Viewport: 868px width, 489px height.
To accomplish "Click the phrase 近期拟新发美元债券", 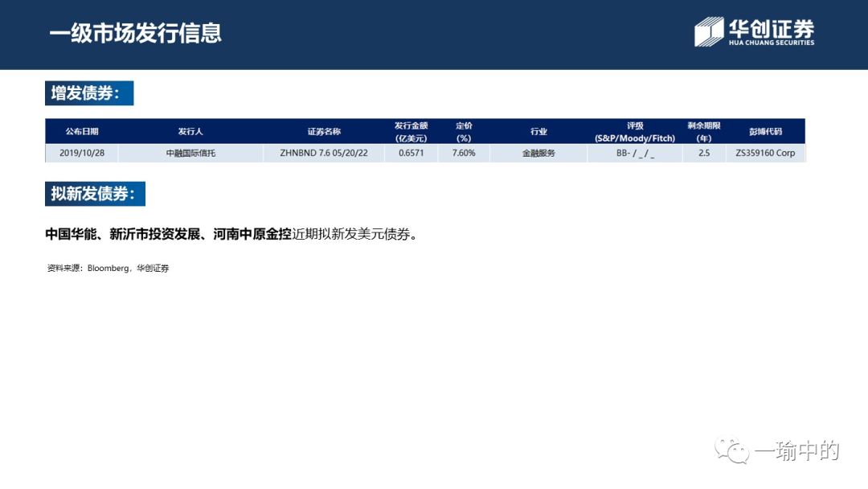I will (351, 234).
